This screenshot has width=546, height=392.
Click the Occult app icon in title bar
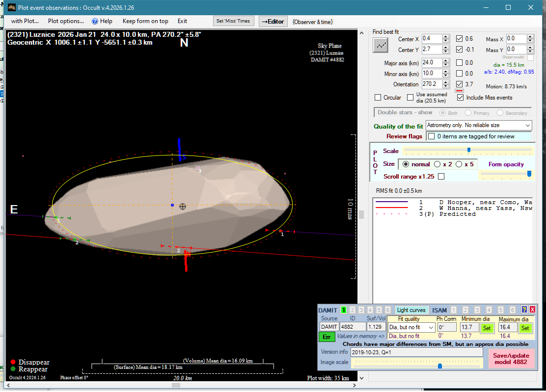pyautogui.click(x=12, y=8)
